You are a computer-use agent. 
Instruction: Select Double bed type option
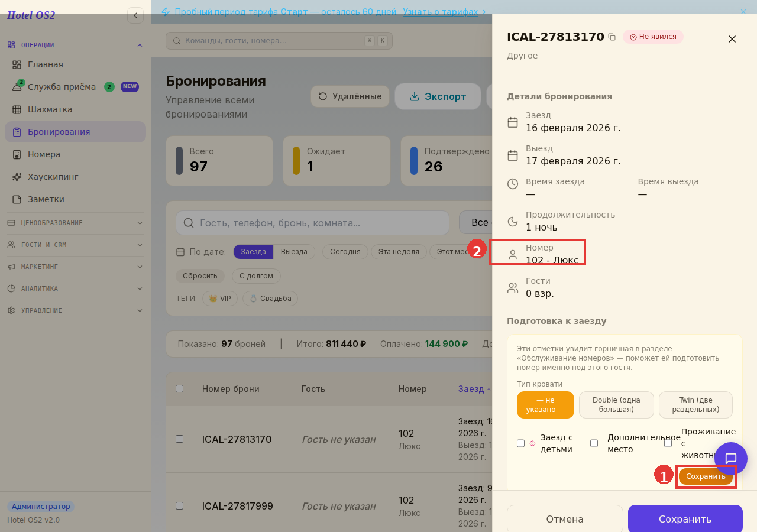pos(616,405)
